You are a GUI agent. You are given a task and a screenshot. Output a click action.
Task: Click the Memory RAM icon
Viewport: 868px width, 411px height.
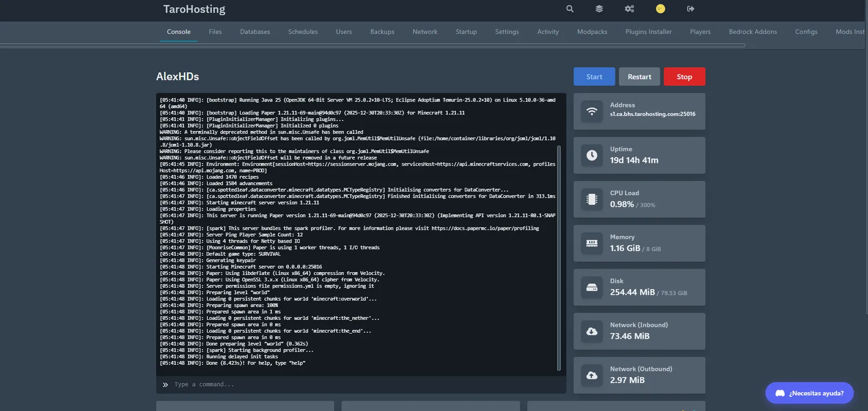[592, 243]
